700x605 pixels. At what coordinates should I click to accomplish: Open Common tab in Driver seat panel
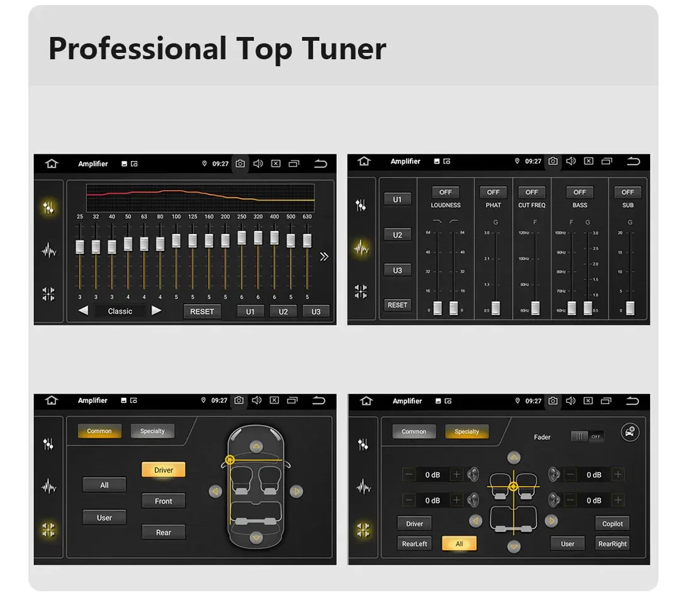pos(99,431)
